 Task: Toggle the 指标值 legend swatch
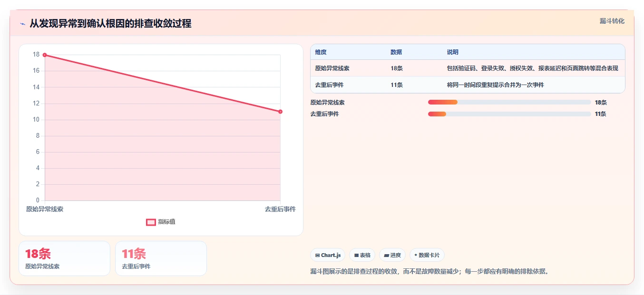click(151, 222)
